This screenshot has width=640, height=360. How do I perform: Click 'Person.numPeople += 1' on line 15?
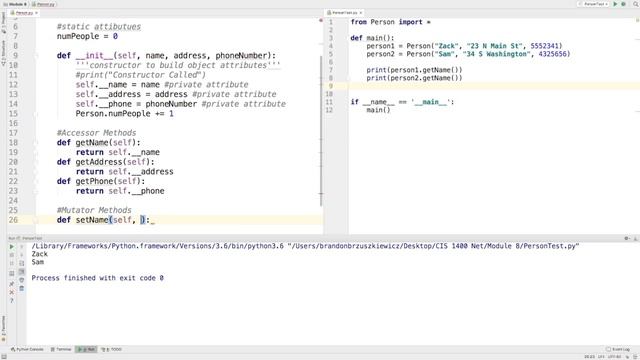[x=124, y=113]
